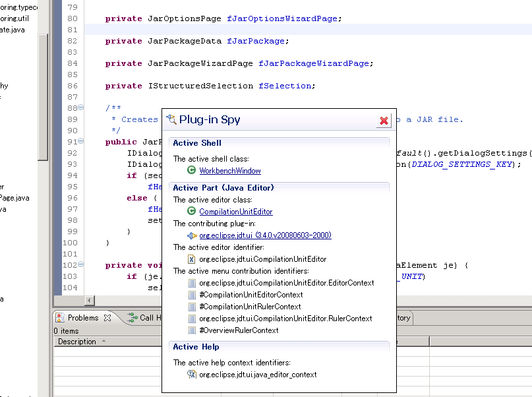Click fJarOptionsWizardPage field on line 80

tap(282, 18)
